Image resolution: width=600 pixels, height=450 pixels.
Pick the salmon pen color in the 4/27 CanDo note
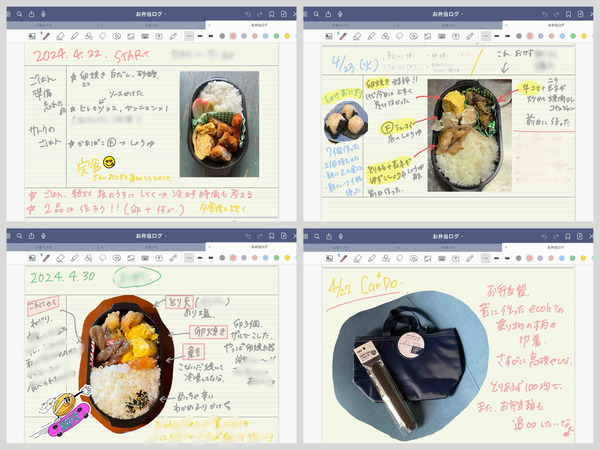551,258
